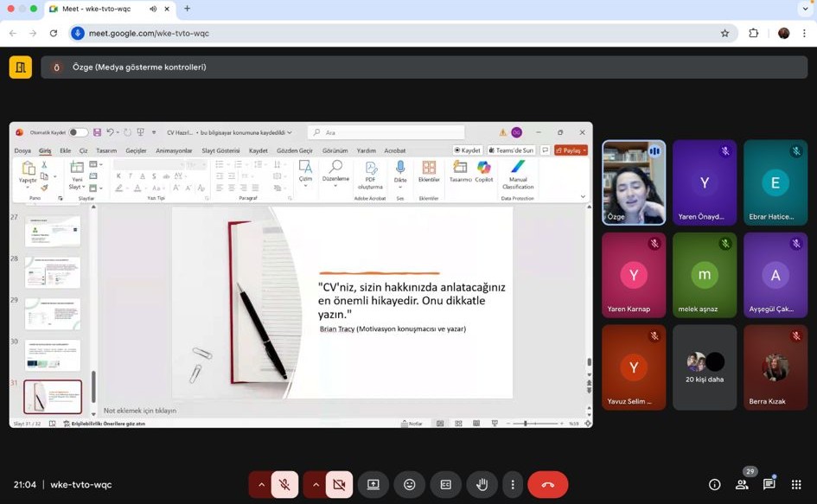Open the emoji reactions button
The height and width of the screenshot is (504, 817).
click(x=410, y=485)
